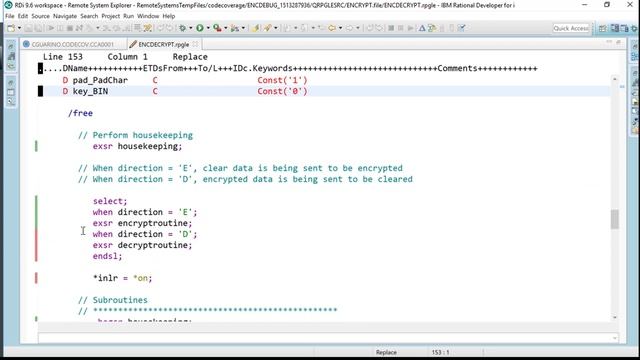Click the top icon in left sidebar
The width and height of the screenshot is (640, 360).
[x=11, y=46]
